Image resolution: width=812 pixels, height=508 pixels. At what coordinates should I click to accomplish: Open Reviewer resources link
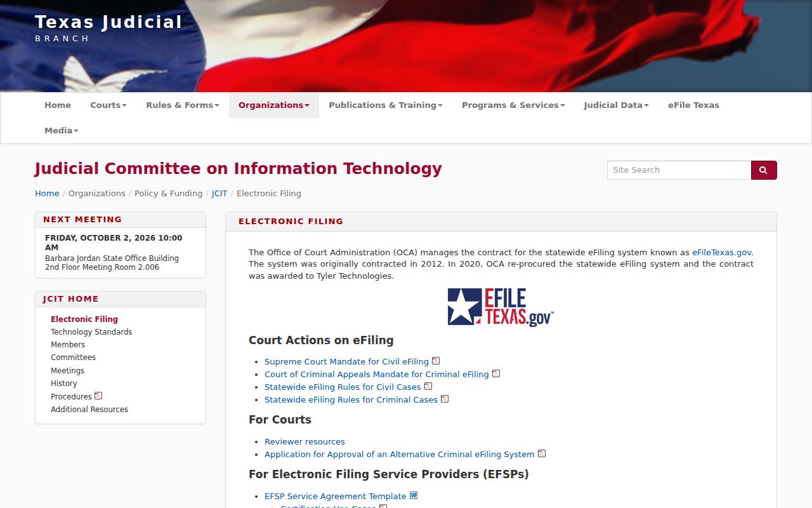pos(304,441)
